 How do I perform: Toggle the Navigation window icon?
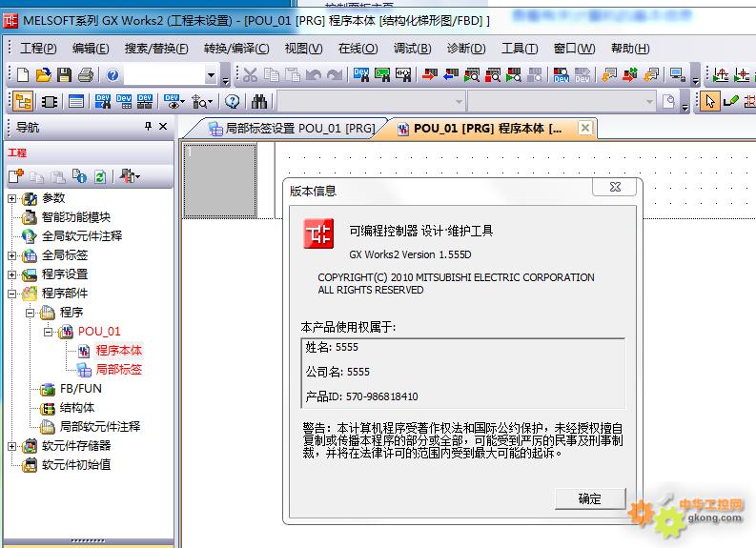tap(23, 101)
